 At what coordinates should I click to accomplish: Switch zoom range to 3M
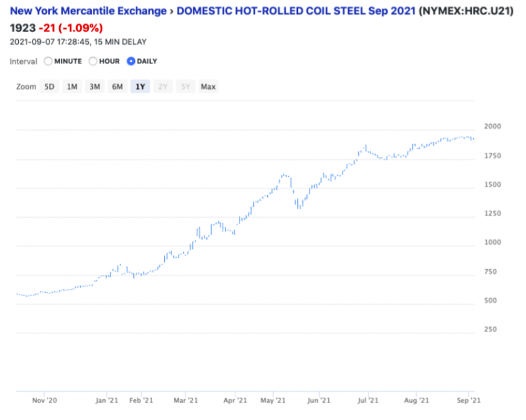(95, 87)
